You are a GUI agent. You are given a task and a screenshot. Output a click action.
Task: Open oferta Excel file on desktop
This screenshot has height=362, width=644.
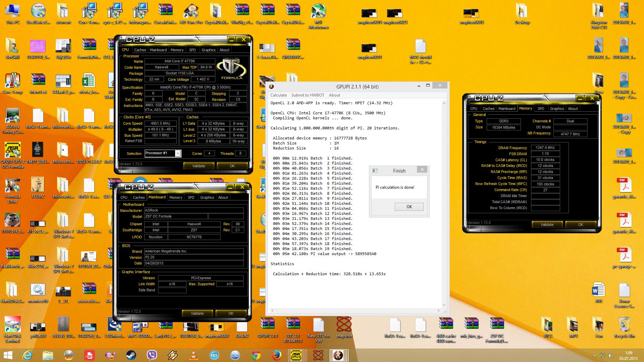[89, 83]
